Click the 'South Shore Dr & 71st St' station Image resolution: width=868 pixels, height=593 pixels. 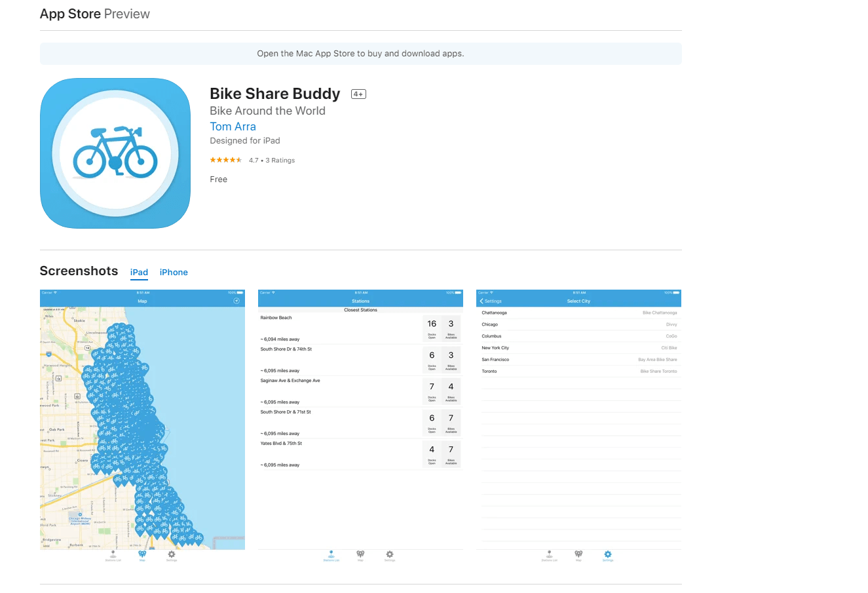(286, 412)
